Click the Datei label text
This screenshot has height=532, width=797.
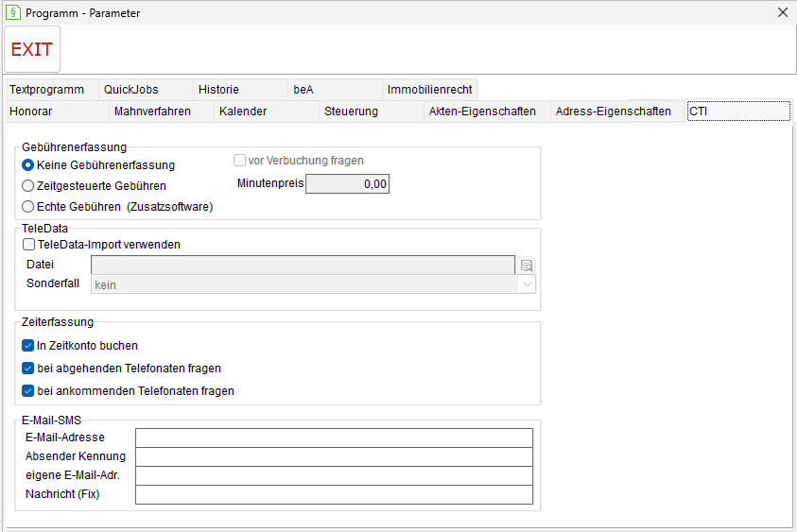[40, 265]
